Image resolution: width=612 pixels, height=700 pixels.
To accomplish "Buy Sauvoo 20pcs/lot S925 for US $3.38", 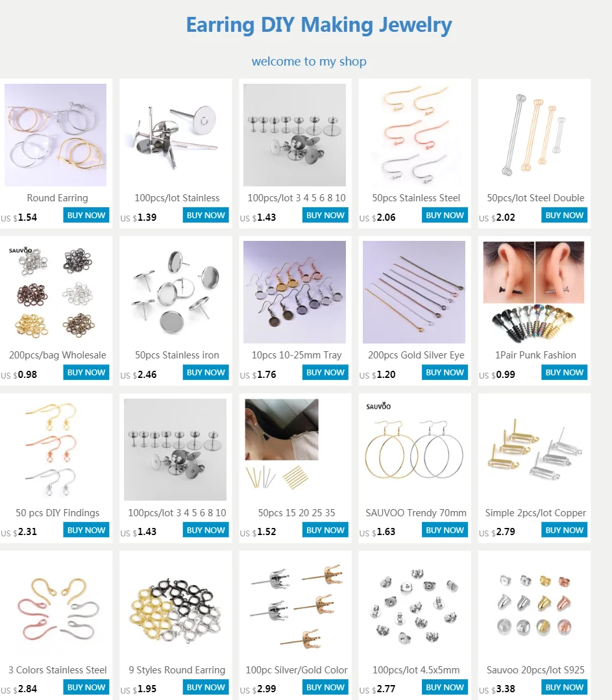I will [x=564, y=687].
